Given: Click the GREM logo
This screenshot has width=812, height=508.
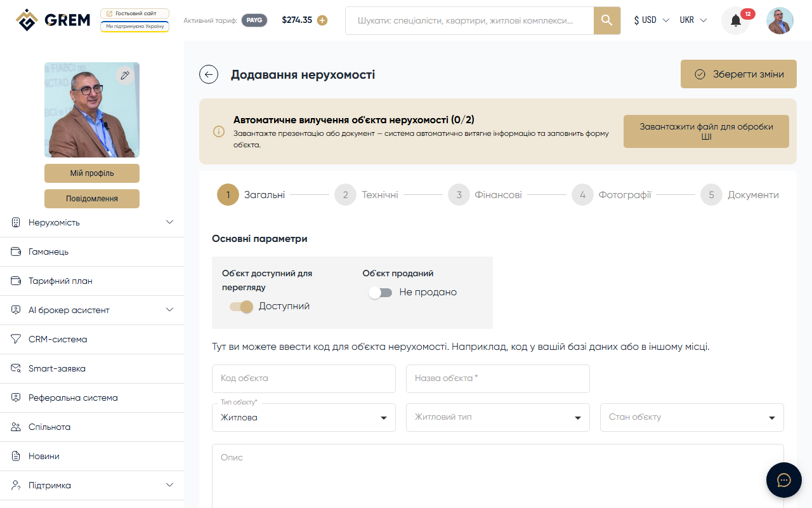Looking at the screenshot, I should 53,20.
